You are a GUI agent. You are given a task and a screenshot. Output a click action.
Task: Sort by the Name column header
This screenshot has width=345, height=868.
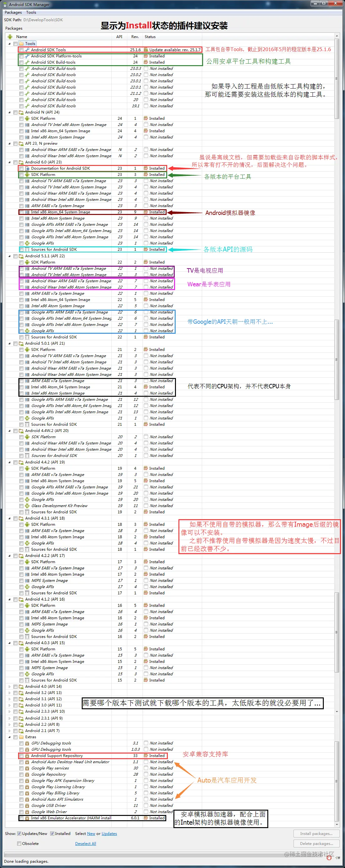(59, 37)
